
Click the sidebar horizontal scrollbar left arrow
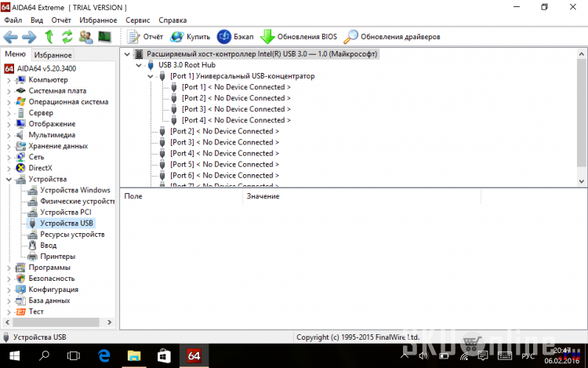click(8, 322)
